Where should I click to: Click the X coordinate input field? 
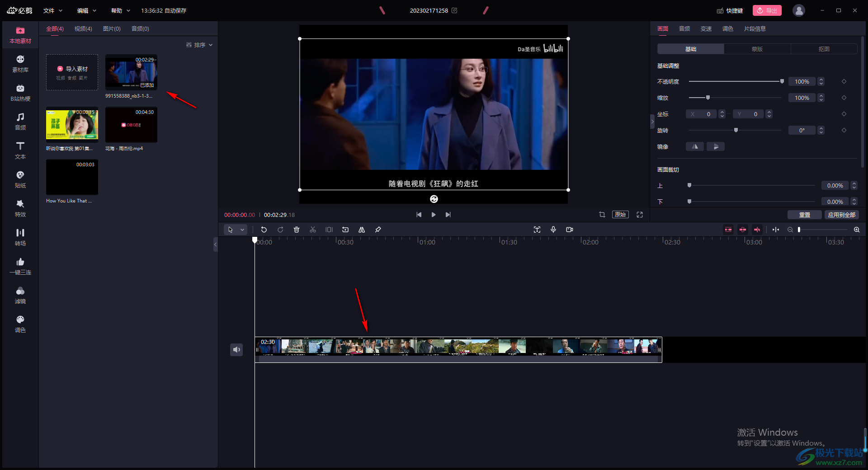[701, 114]
